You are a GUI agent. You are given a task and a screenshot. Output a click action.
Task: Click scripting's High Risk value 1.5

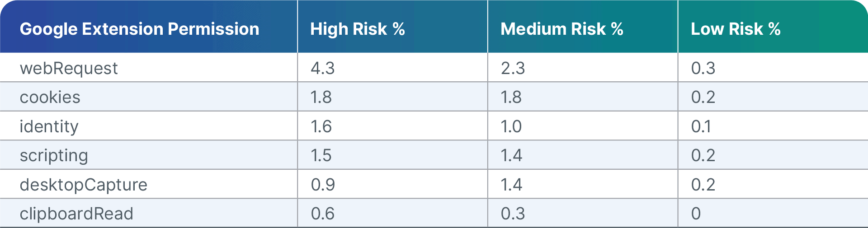click(x=321, y=155)
